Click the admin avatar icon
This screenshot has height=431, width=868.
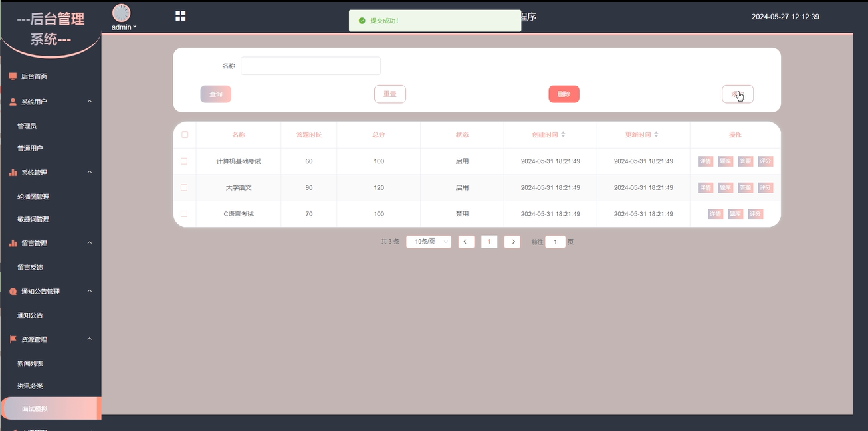pyautogui.click(x=122, y=13)
